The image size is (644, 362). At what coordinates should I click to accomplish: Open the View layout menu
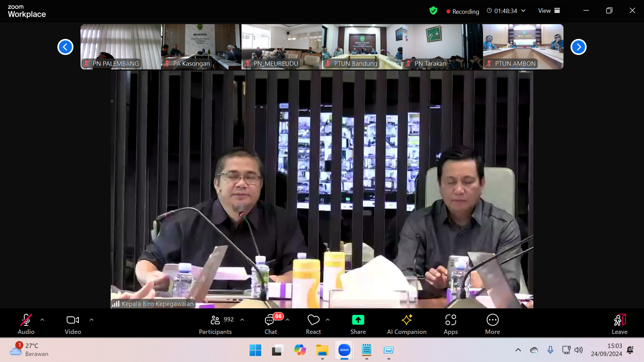549,11
